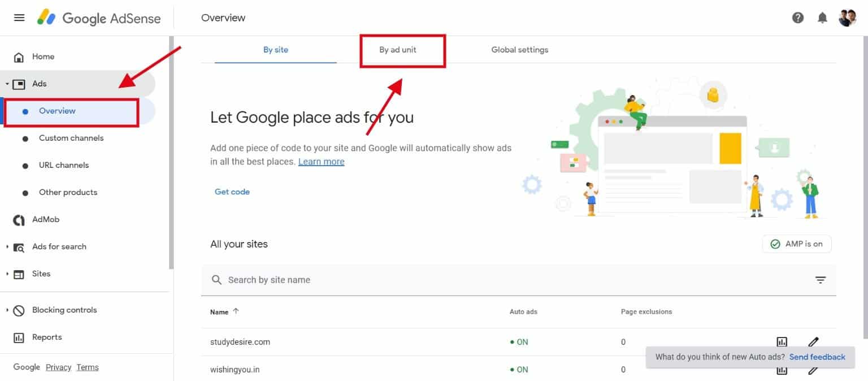
Task: Switch to the By ad unit tab
Action: coord(398,50)
